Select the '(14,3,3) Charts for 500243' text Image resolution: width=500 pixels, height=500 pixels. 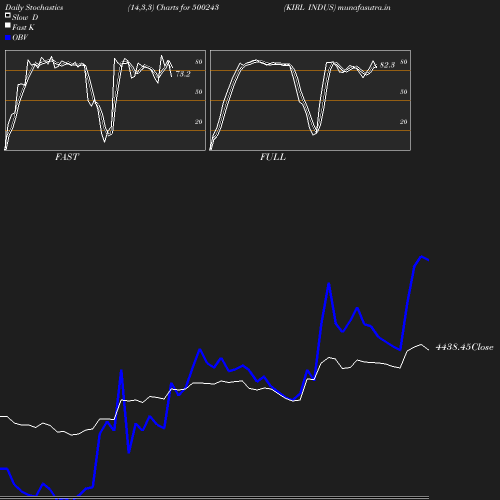[173, 7]
